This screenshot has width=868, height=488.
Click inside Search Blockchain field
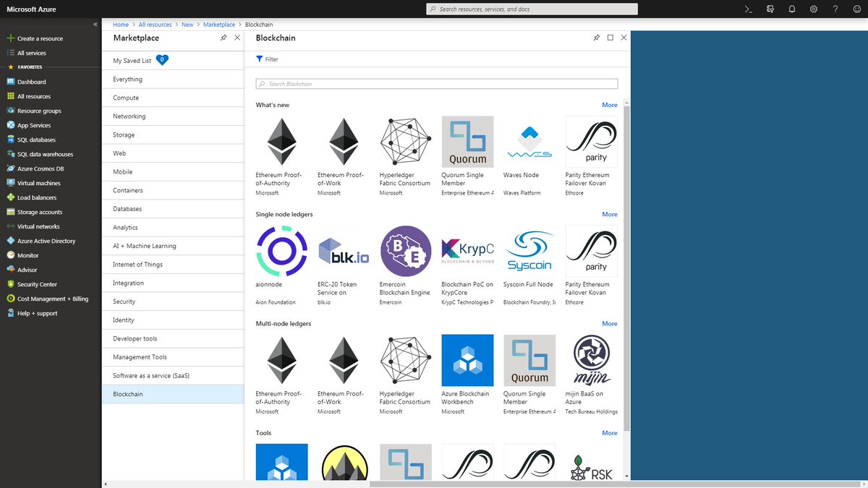pyautogui.click(x=437, y=84)
